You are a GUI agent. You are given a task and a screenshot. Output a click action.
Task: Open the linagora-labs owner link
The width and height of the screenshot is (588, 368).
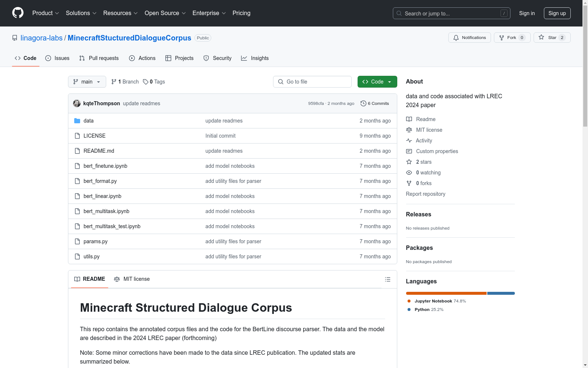click(42, 38)
